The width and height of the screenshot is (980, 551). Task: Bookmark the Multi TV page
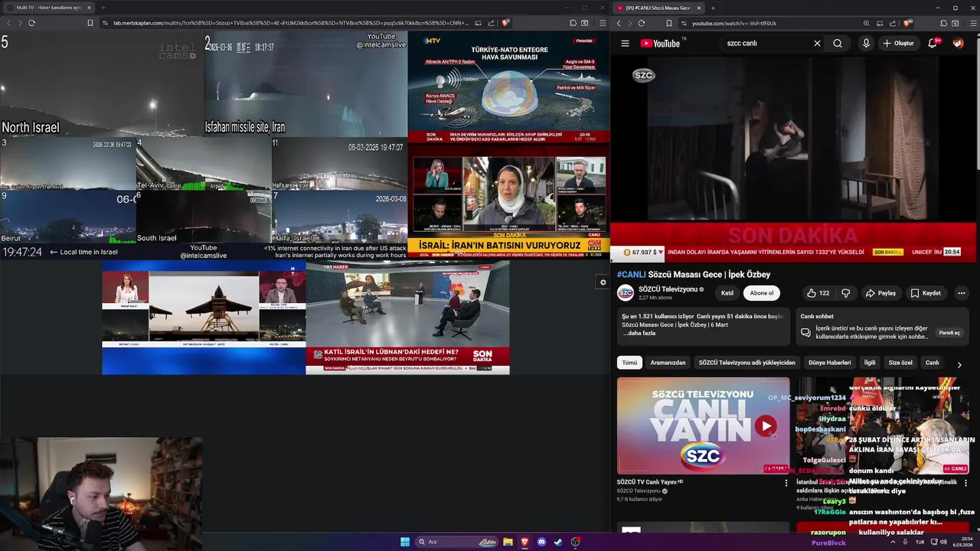90,23
